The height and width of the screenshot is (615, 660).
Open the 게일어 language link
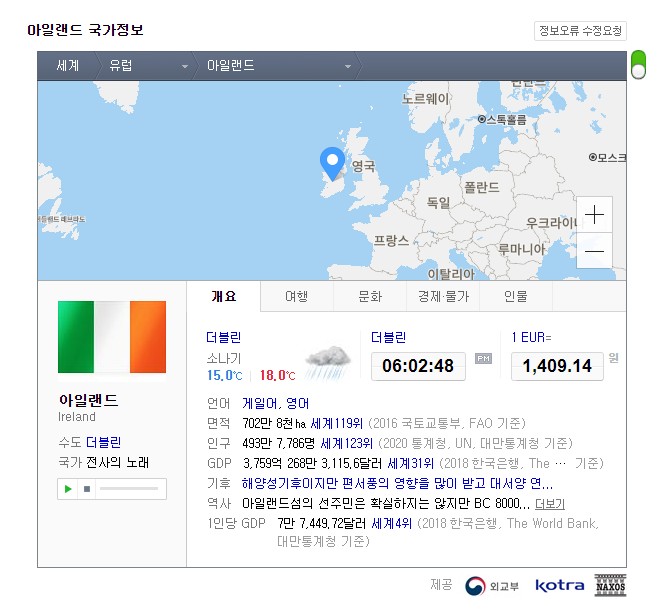click(x=259, y=404)
